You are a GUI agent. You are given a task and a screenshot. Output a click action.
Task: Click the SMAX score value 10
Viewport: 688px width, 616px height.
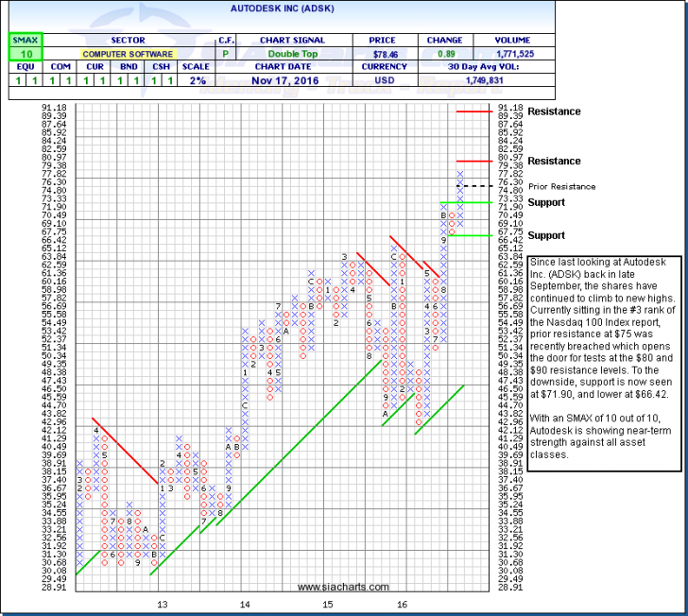click(20, 56)
